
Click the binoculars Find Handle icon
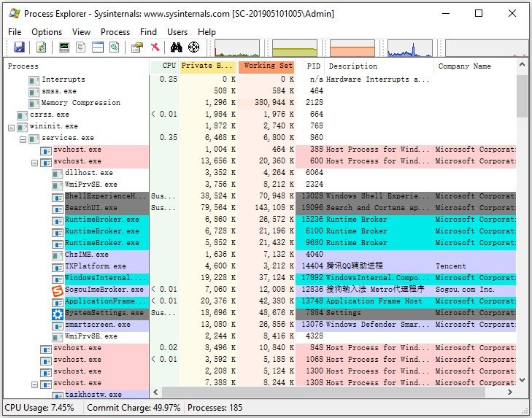177,47
